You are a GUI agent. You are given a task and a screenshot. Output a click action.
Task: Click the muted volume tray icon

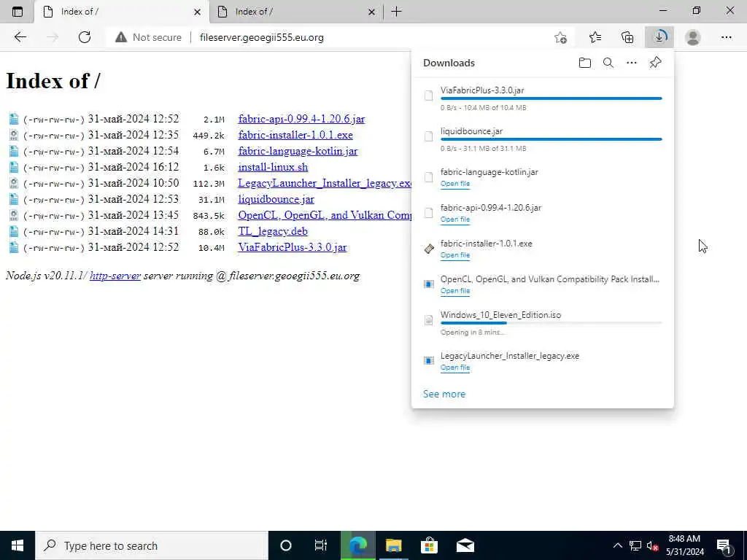pos(652,545)
